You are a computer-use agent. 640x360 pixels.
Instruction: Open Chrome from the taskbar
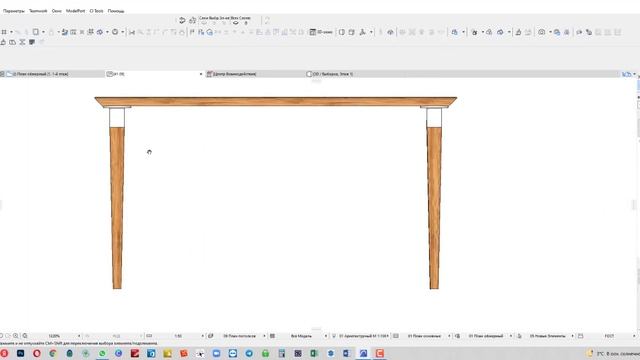[53, 353]
